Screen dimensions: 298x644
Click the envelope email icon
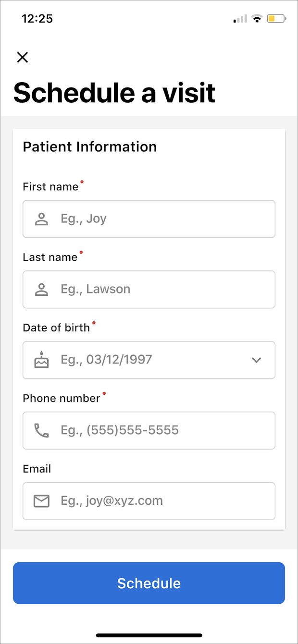pyautogui.click(x=41, y=501)
